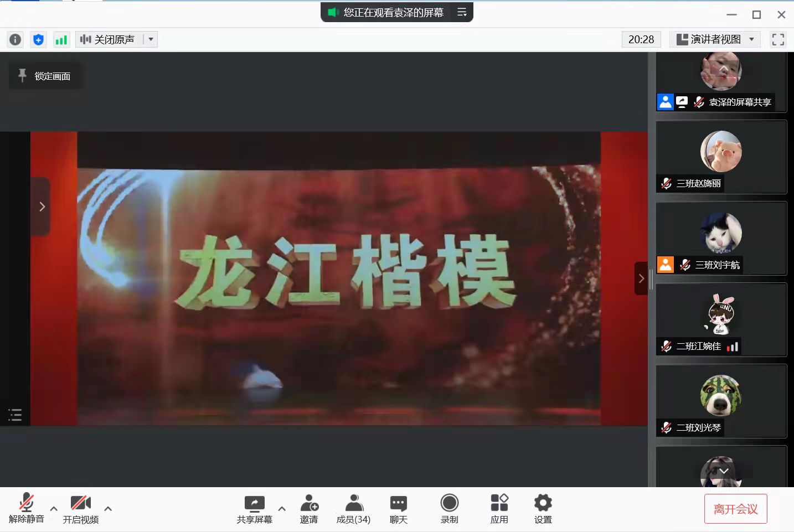Image resolution: width=794 pixels, height=532 pixels.
Task: Open the Chat (聊天) panel
Action: [x=398, y=509]
